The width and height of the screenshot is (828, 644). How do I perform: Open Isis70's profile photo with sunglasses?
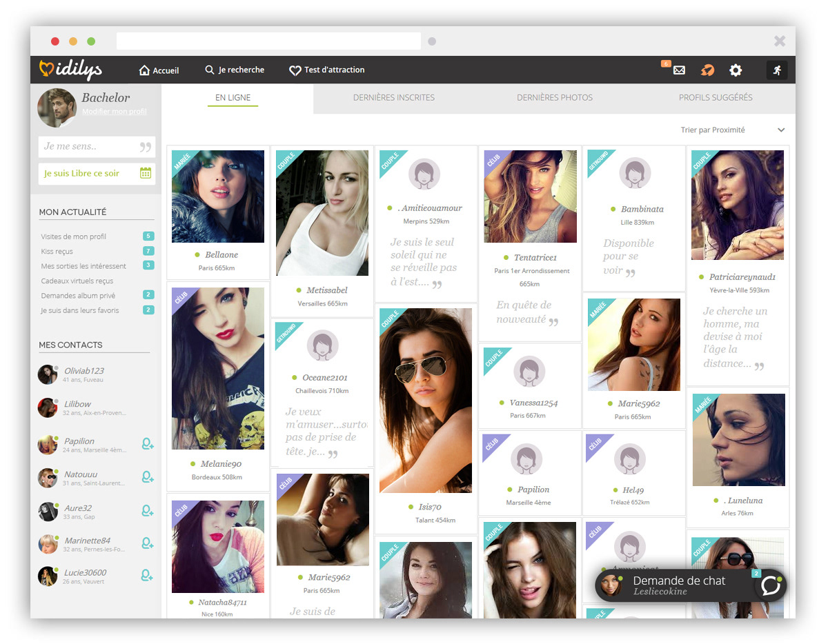point(426,401)
